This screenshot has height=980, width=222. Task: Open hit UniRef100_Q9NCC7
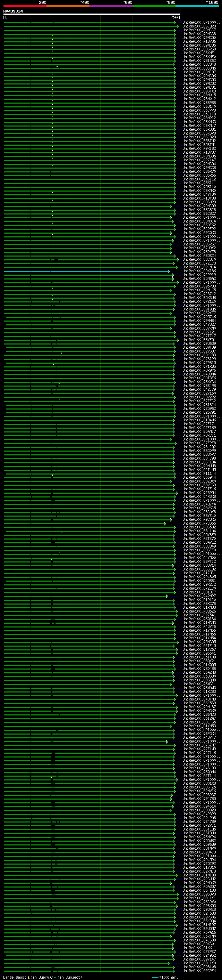click(199, 31)
